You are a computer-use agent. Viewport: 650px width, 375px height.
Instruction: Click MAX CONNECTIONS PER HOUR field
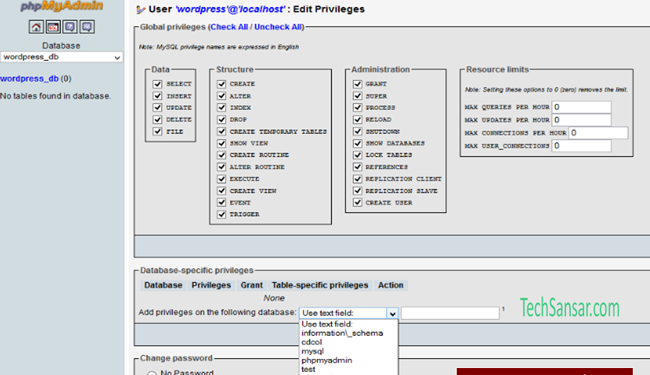[598, 133]
